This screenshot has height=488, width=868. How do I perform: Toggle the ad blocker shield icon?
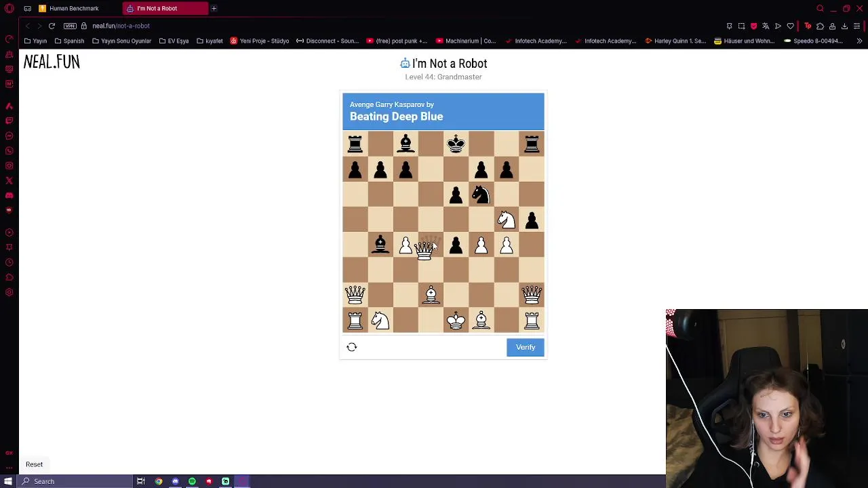(753, 26)
